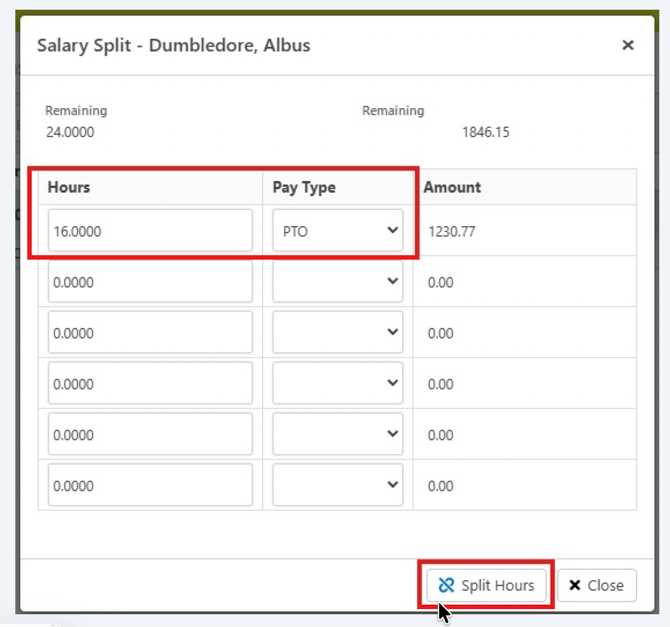Open the fifth row Pay Type dropdown
The height and width of the screenshot is (627, 670).
click(x=337, y=435)
